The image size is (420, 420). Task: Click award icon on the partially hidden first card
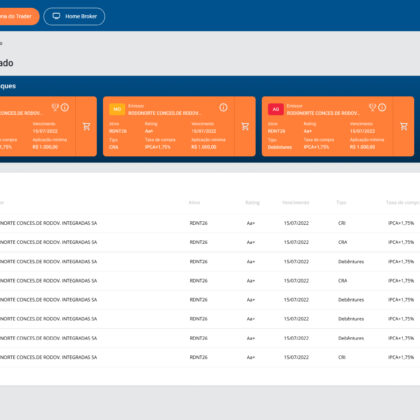click(x=55, y=107)
